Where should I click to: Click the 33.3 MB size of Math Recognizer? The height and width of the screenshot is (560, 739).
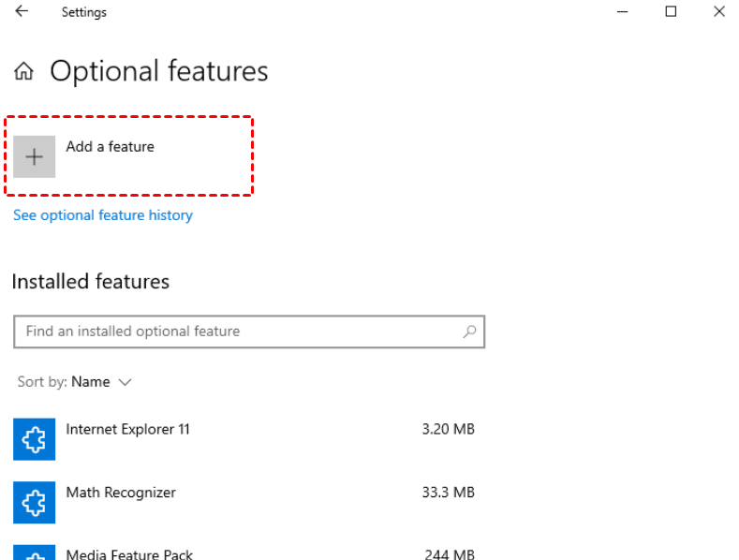click(x=449, y=493)
